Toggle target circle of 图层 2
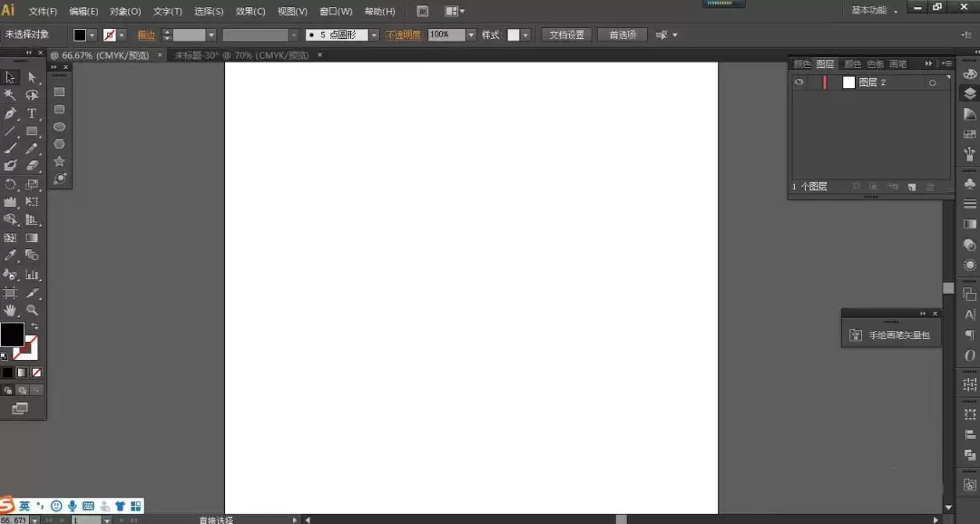Image resolution: width=980 pixels, height=524 pixels. (933, 82)
